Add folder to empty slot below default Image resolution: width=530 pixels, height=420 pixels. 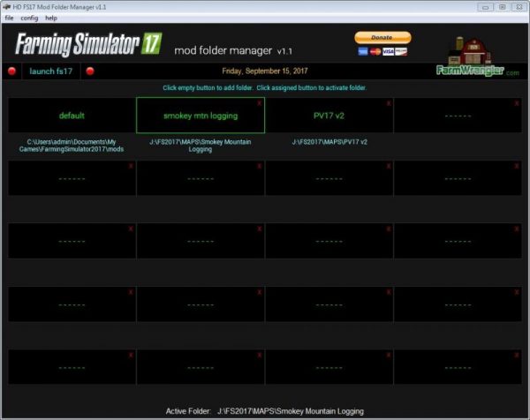tap(72, 178)
